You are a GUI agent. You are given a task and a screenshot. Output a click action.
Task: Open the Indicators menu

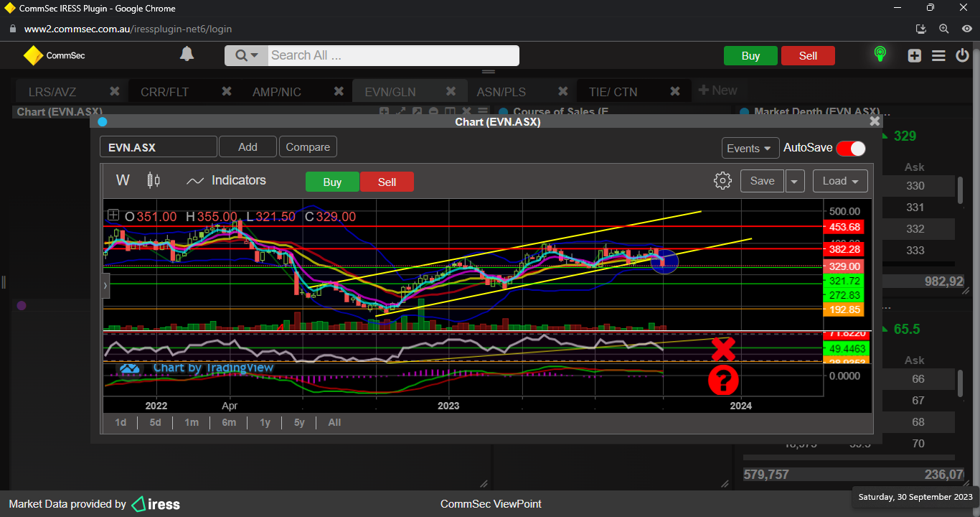tap(226, 180)
